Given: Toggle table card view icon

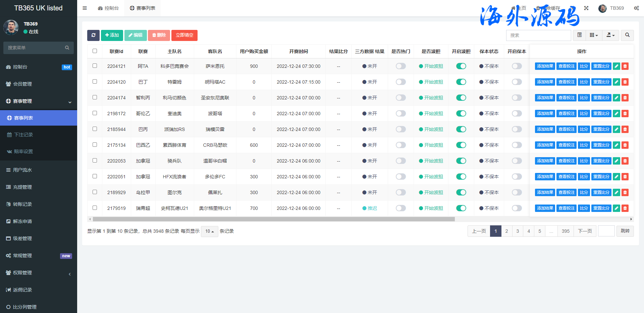Looking at the screenshot, I should [x=580, y=35].
